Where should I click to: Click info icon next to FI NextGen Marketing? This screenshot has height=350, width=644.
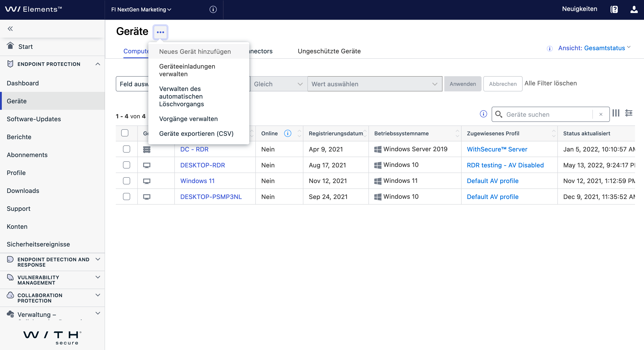(213, 9)
